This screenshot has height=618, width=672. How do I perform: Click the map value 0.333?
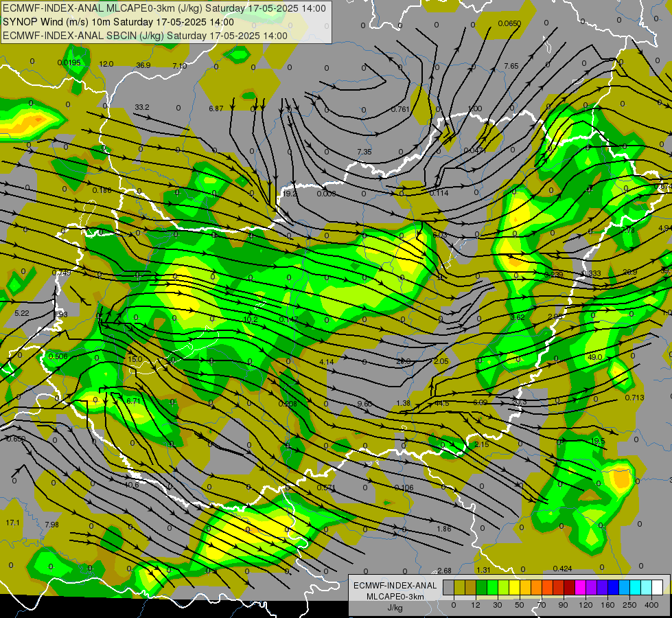(592, 273)
